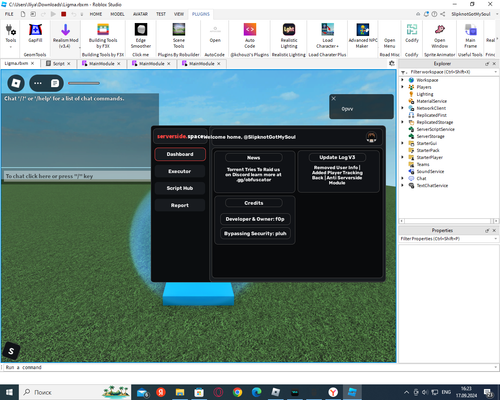The height and width of the screenshot is (400, 500).
Task: Switch to the HOME ribbon tab
Action: click(96, 14)
